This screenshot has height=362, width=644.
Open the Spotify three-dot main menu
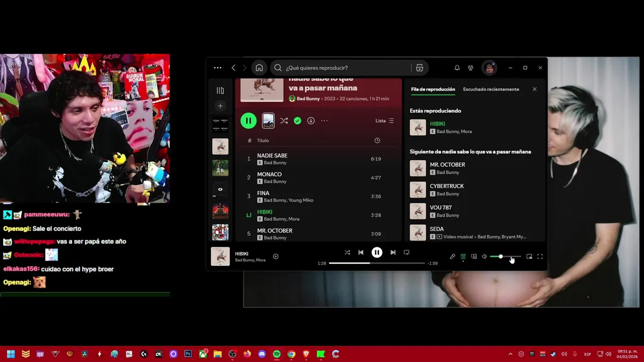point(217,68)
